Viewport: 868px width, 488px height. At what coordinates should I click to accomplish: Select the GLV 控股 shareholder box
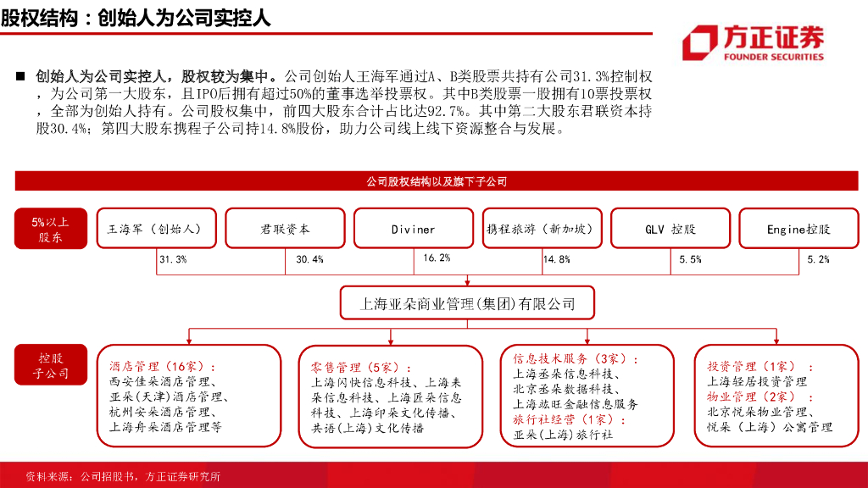(x=670, y=229)
